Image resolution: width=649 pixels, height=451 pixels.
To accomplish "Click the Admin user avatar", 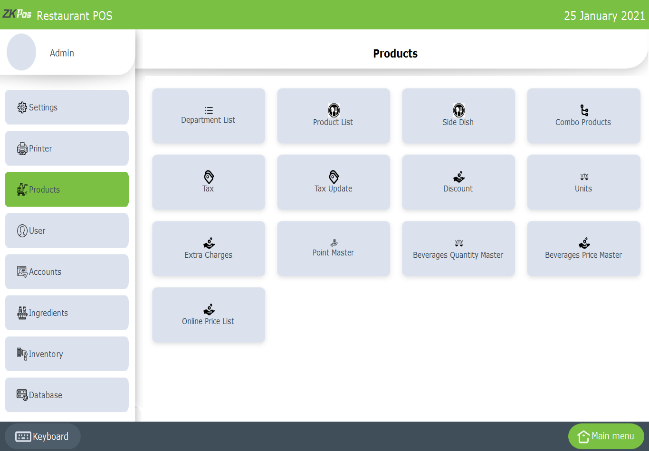I will (22, 52).
